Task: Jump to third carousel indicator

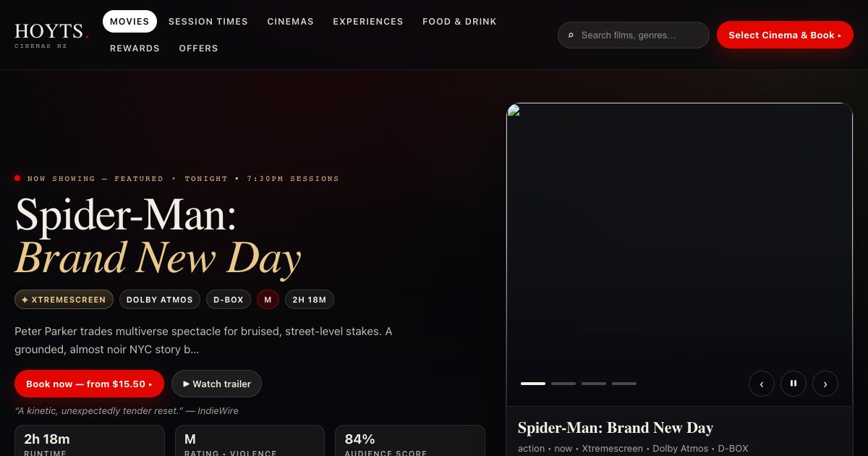Action: tap(594, 384)
